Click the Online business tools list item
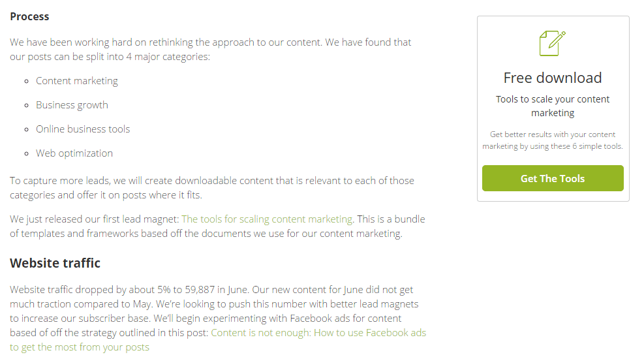 [x=83, y=129]
